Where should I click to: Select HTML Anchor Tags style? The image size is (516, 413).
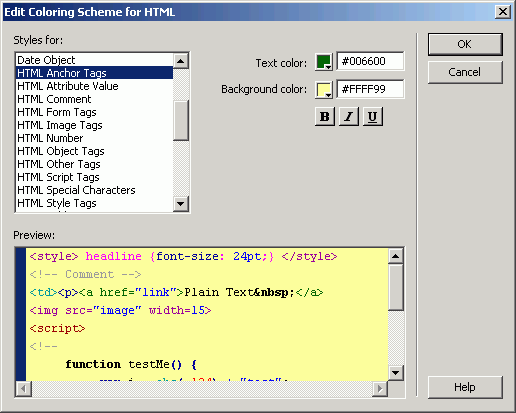pyautogui.click(x=94, y=73)
